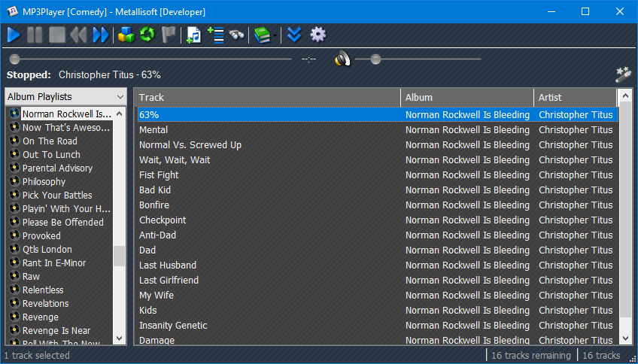Sort list by Artist column header

click(575, 97)
